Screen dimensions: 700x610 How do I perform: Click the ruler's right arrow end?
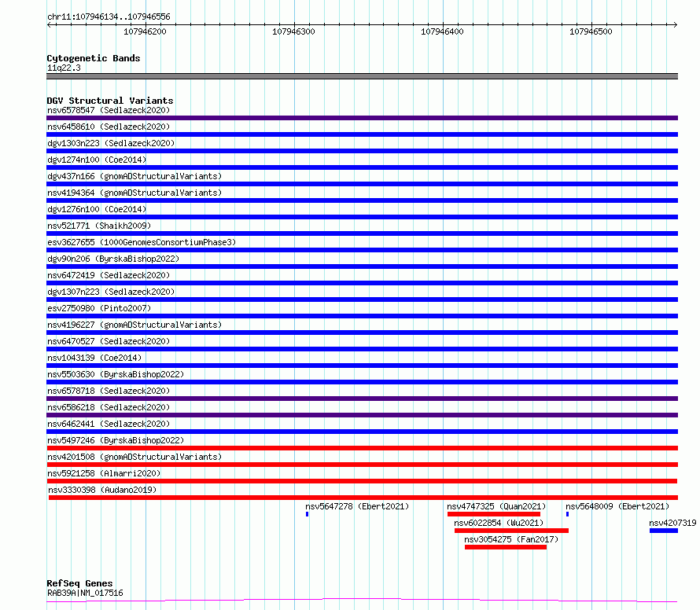pos(676,24)
